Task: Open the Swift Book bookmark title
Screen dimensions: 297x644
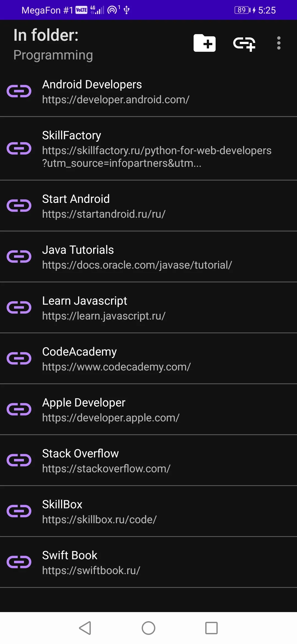Action: (70, 555)
